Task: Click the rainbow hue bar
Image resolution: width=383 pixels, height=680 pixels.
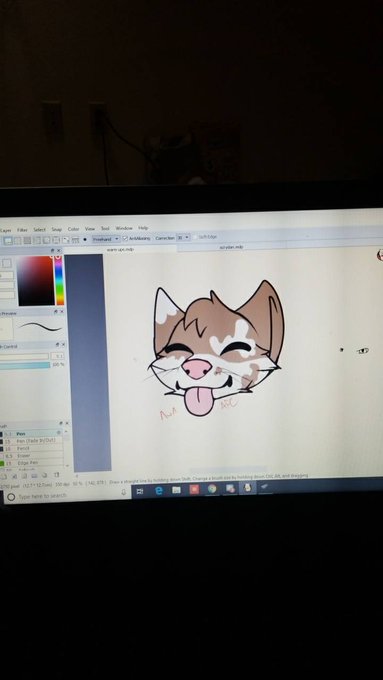Action: tap(59, 281)
